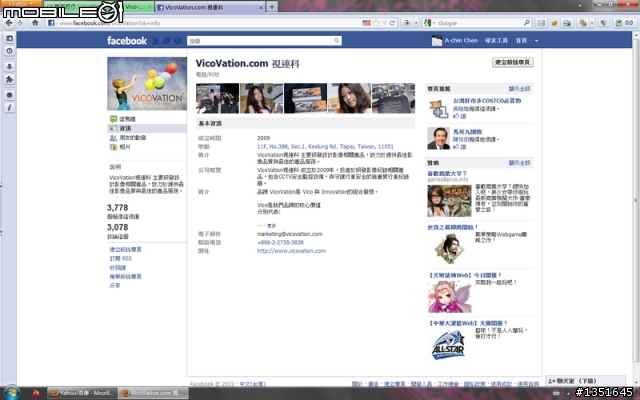Click the page vertical scrollbar
This screenshot has height=400, width=640.
[636, 200]
